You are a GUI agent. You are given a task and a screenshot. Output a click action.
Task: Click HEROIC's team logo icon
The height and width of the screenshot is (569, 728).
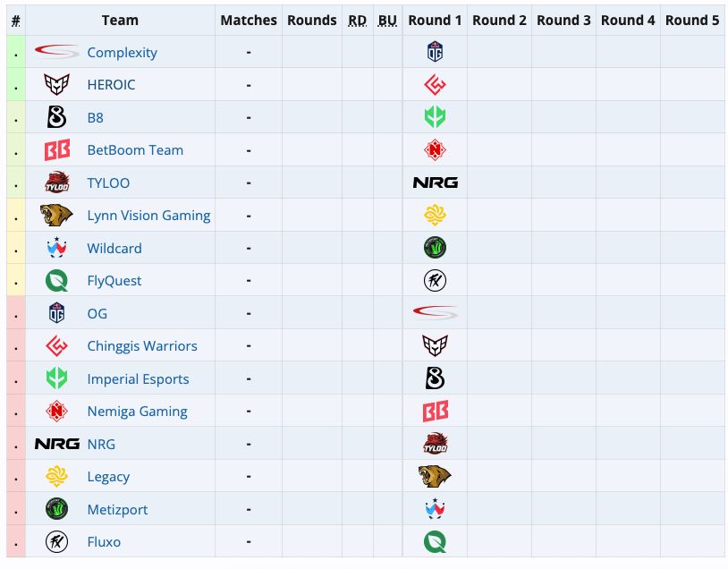pyautogui.click(x=56, y=84)
